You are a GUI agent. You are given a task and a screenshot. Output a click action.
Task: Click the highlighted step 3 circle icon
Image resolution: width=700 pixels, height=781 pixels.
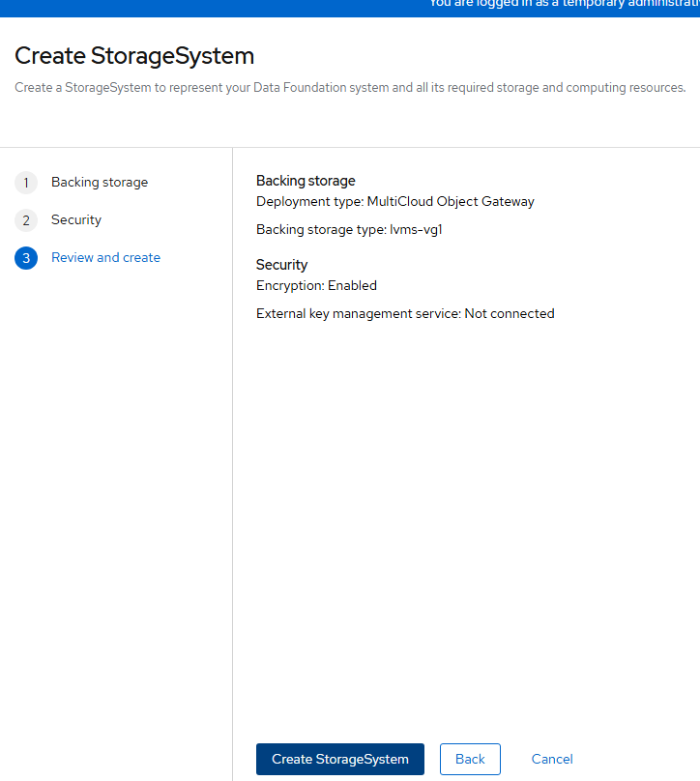(25, 257)
